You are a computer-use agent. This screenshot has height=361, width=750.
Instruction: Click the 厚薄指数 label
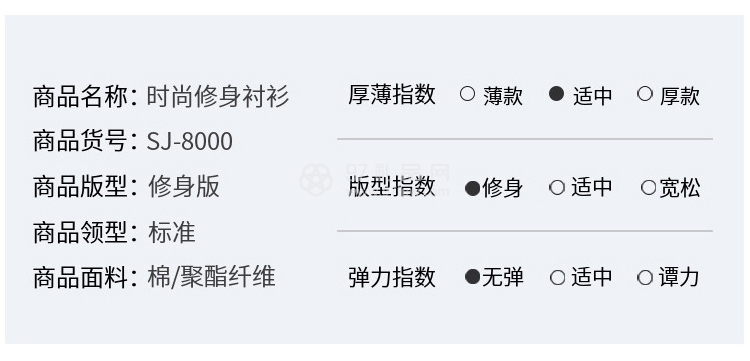pyautogui.click(x=392, y=95)
